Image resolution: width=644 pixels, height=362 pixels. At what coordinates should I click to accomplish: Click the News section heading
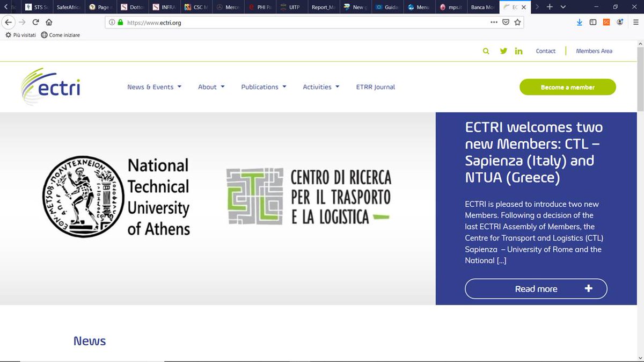[90, 341]
